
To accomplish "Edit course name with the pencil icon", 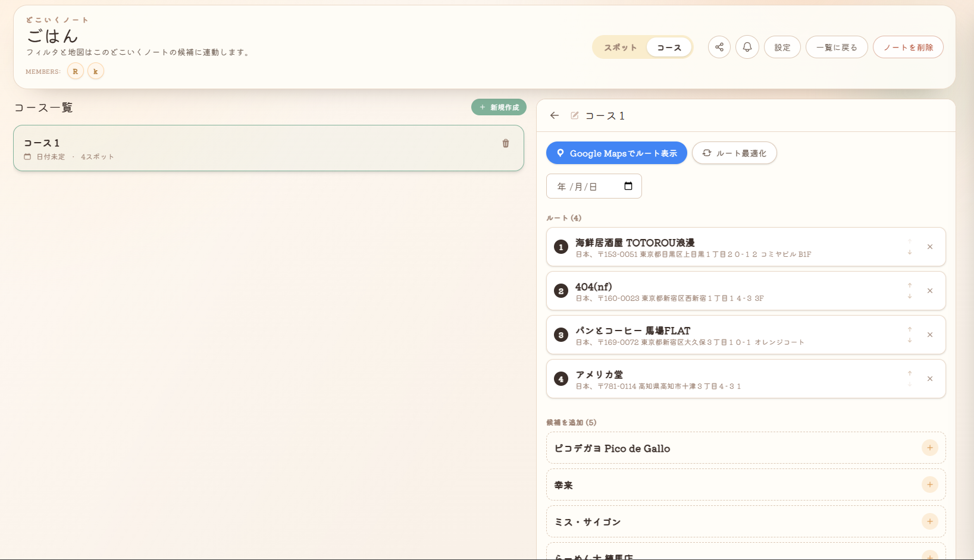I will [x=574, y=115].
